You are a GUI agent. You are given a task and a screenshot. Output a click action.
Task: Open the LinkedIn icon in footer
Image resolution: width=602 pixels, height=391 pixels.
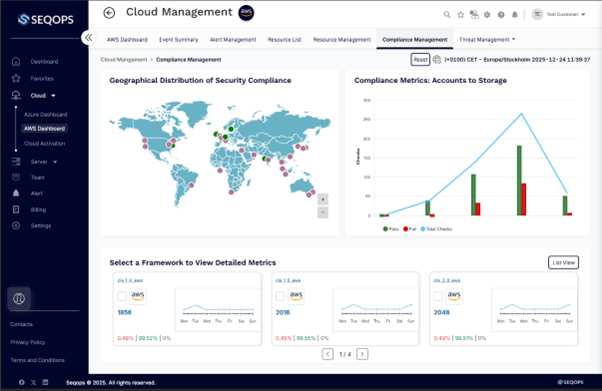click(45, 382)
